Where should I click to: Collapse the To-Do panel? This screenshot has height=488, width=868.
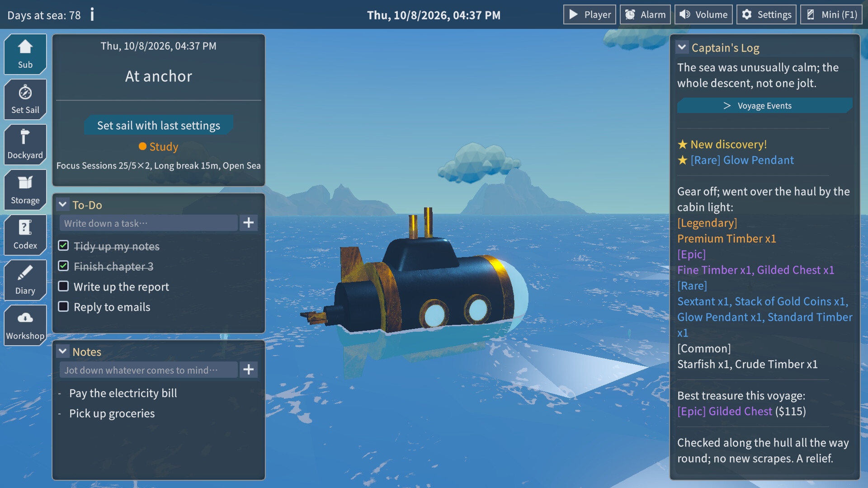[x=63, y=205]
